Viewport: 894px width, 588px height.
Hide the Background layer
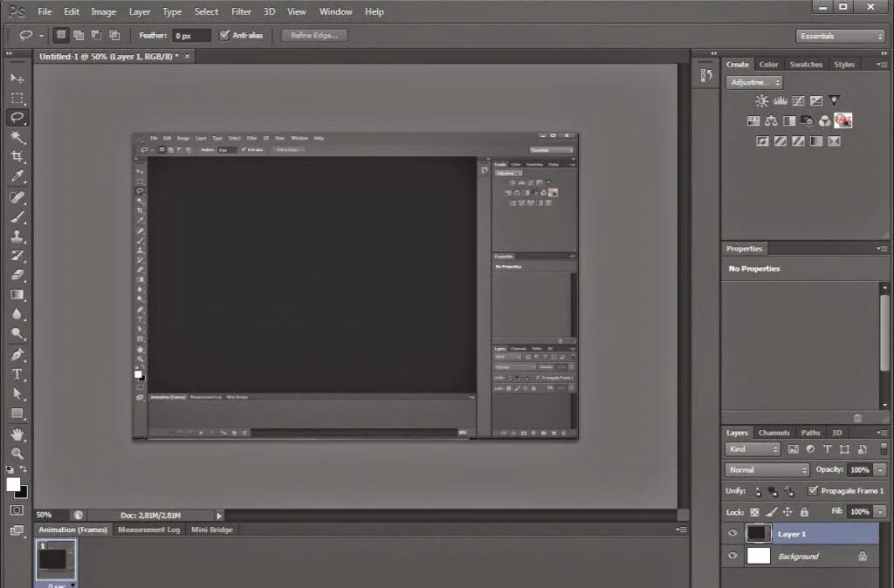733,556
